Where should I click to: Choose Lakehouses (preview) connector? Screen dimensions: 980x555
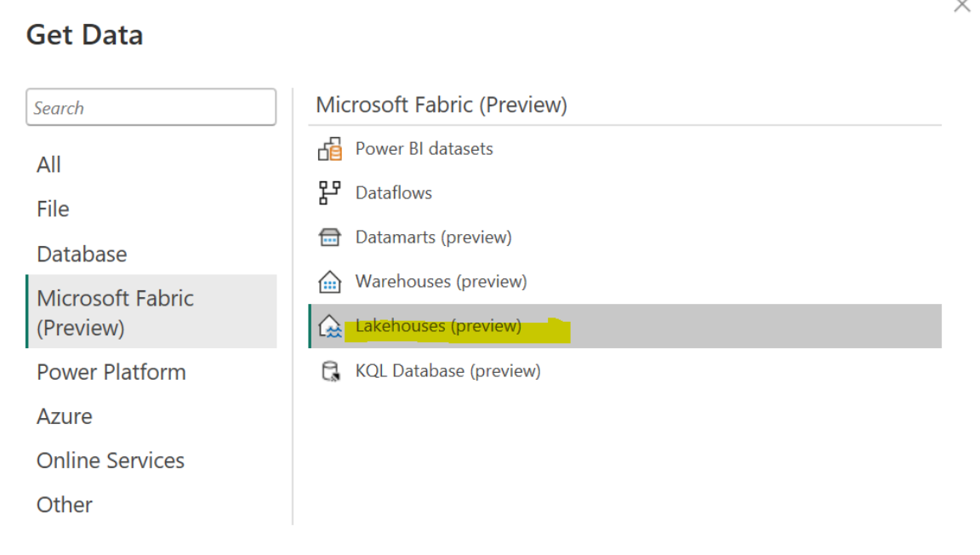625,326
